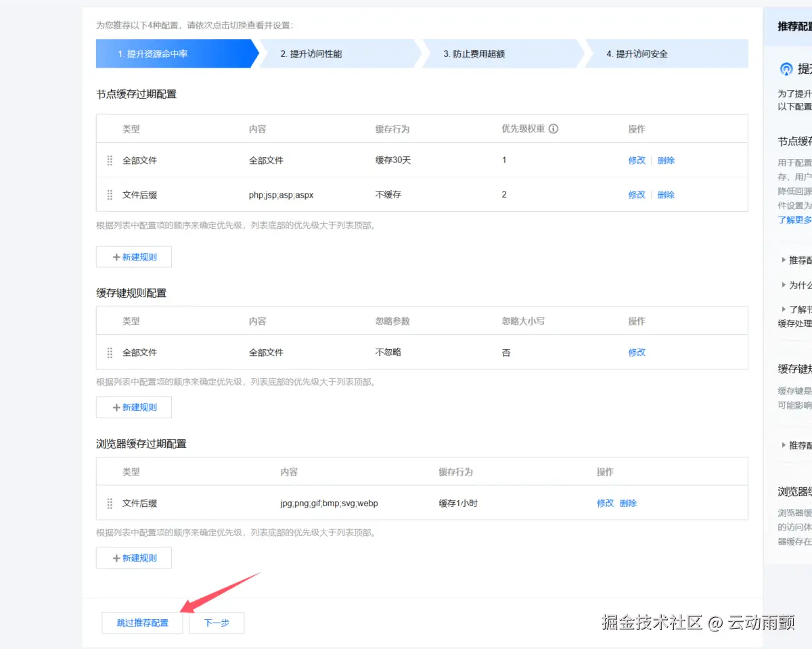Click the plus icon on first 新建规则 button
The image size is (812, 649).
(116, 256)
